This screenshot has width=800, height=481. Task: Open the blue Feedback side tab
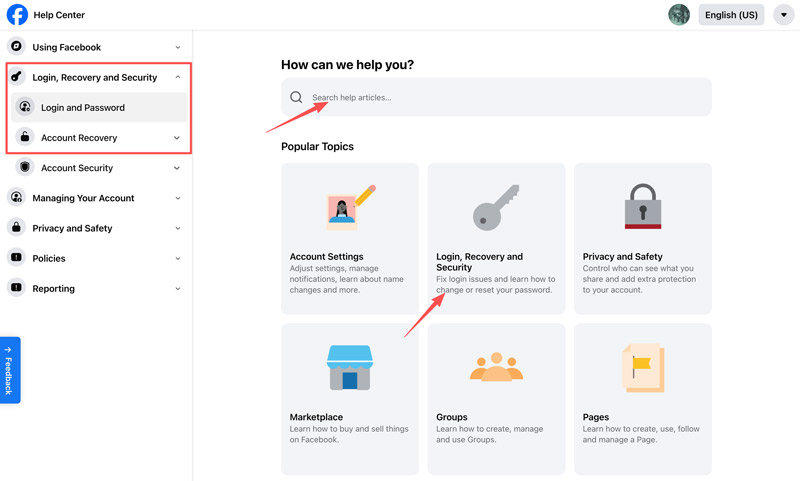(10, 370)
